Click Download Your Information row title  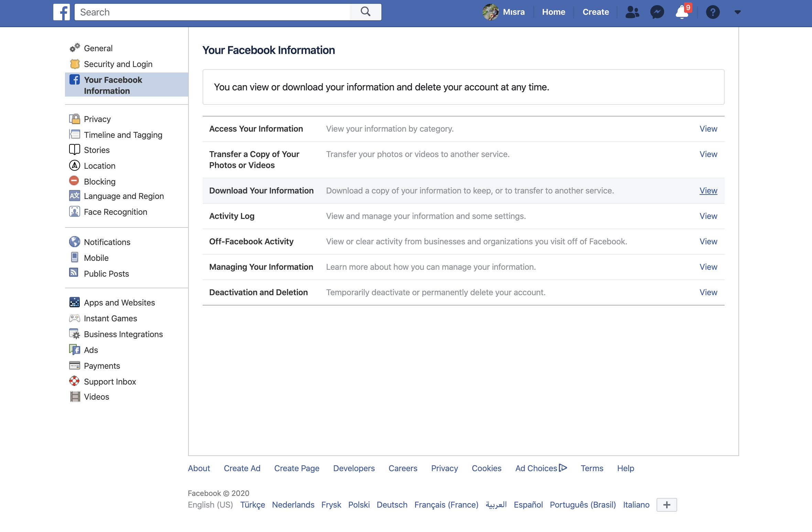[x=261, y=190]
